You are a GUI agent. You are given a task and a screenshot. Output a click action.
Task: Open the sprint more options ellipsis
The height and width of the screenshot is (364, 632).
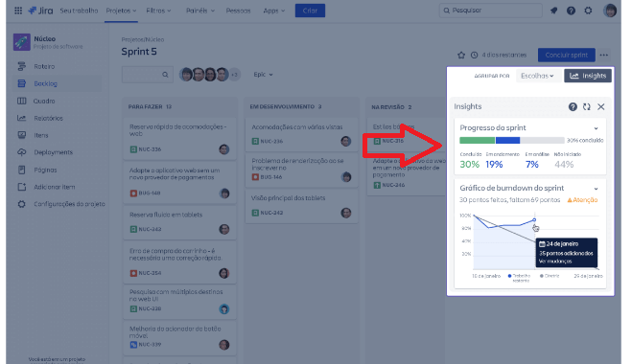coord(603,56)
